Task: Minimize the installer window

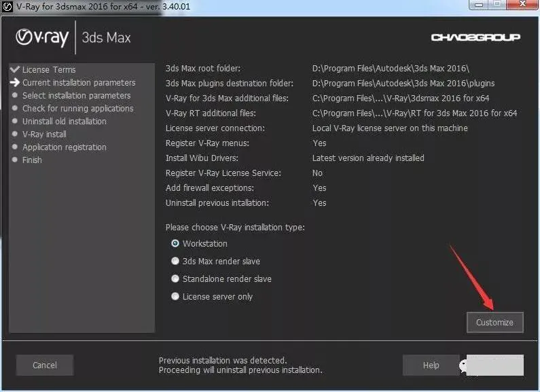Action: [x=479, y=5]
